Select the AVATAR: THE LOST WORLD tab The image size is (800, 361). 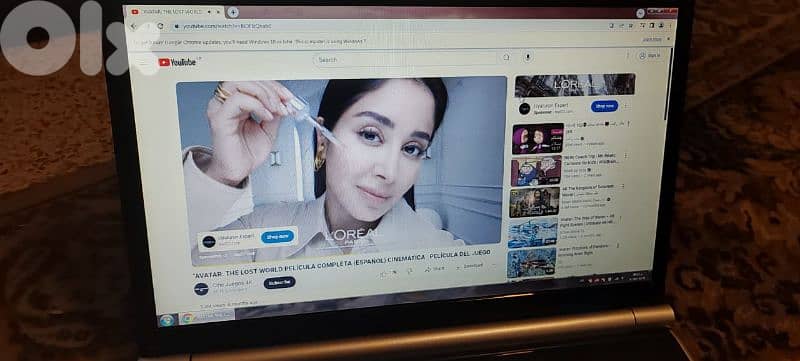173,12
